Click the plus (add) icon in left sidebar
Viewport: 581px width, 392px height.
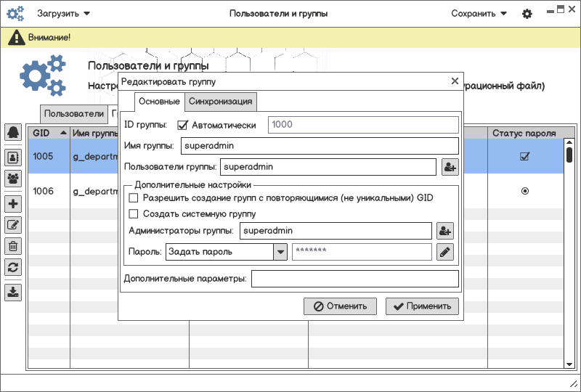point(13,204)
